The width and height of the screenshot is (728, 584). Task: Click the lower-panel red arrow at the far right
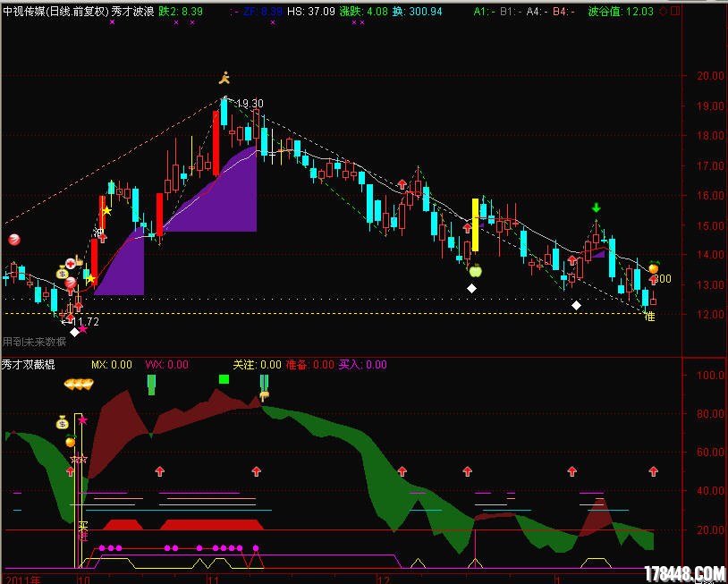[x=653, y=471]
